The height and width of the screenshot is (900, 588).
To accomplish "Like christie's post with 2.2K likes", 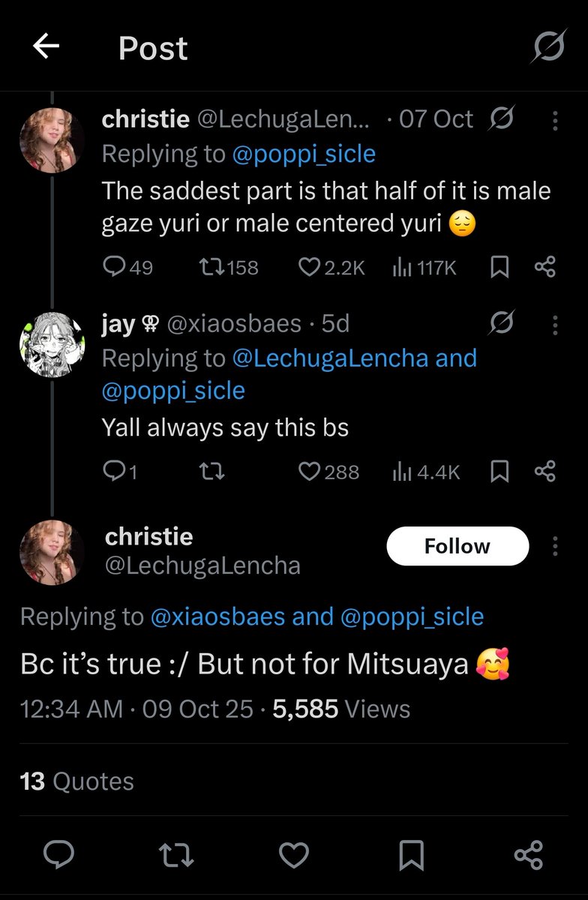I will (x=331, y=267).
